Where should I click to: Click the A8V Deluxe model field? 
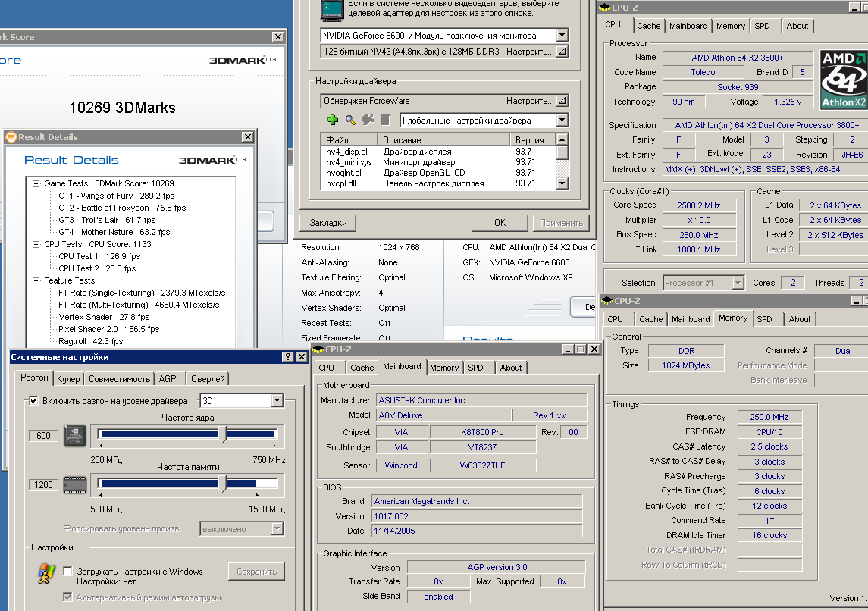(x=443, y=415)
